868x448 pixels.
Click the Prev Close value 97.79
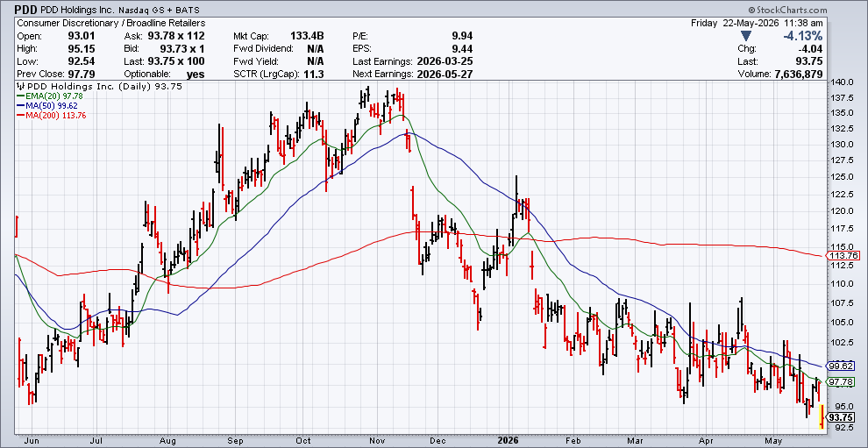coord(80,74)
